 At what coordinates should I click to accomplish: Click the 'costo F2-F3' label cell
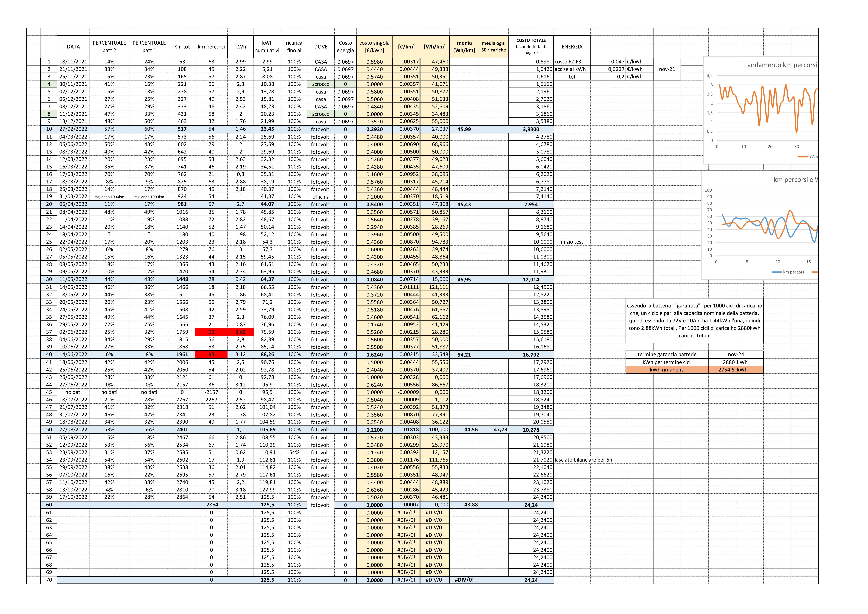click(572, 62)
